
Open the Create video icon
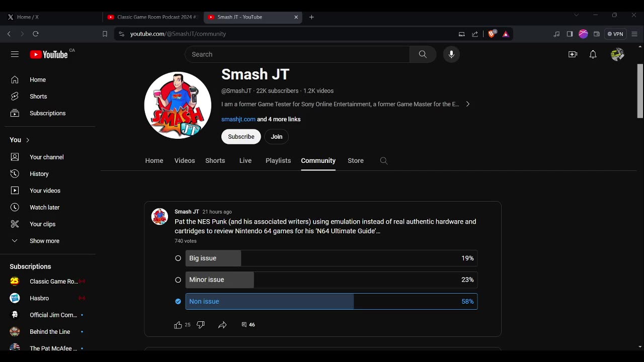(x=573, y=54)
